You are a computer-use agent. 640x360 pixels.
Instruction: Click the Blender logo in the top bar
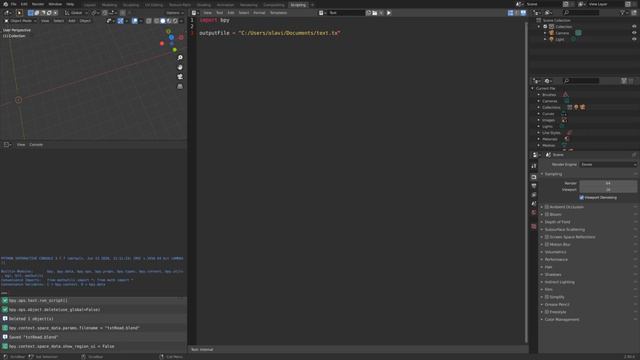click(x=5, y=4)
